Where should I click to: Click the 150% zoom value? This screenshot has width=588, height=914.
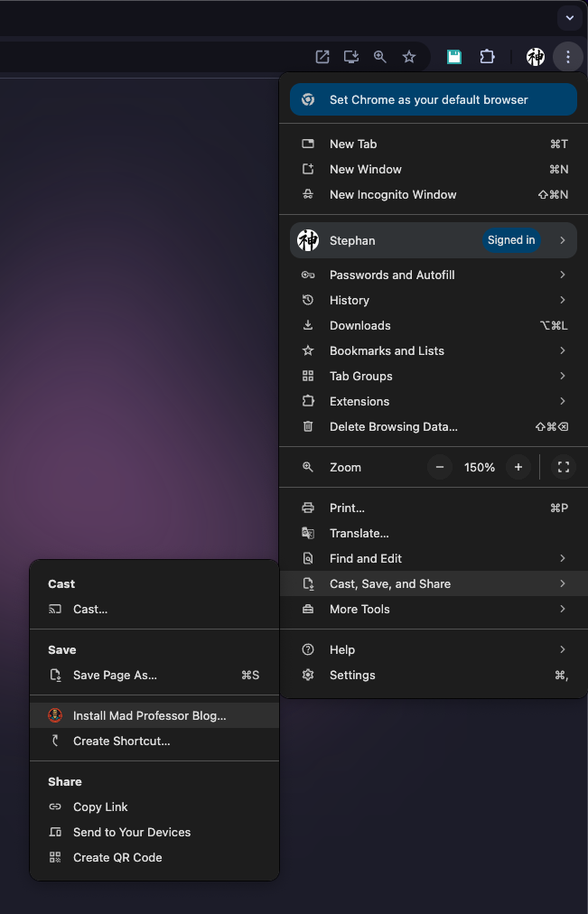click(x=480, y=468)
